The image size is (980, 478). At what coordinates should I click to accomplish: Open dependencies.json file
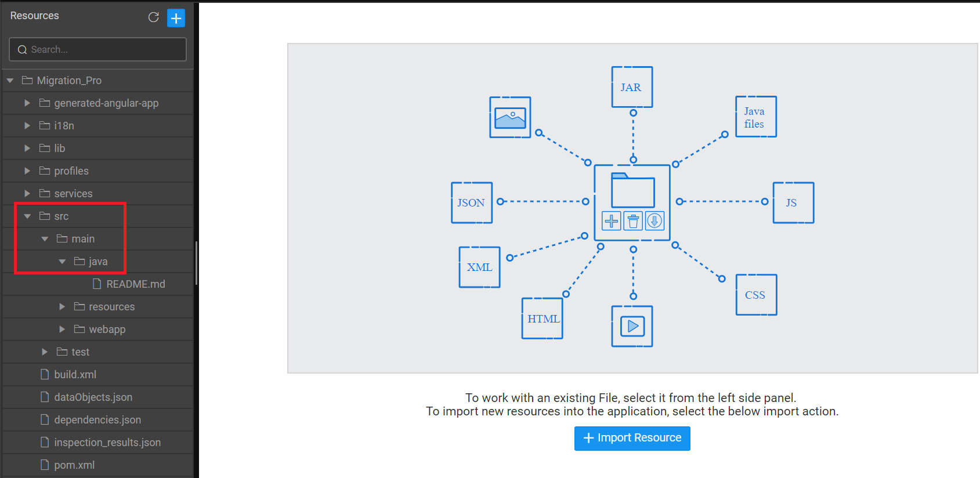[97, 420]
